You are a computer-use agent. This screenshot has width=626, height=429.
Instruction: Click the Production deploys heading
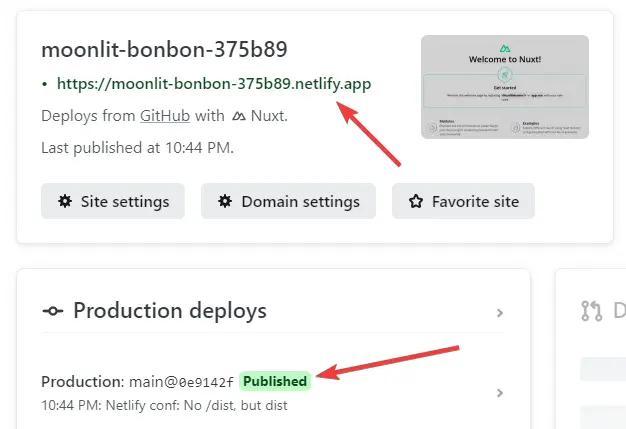pyautogui.click(x=170, y=311)
